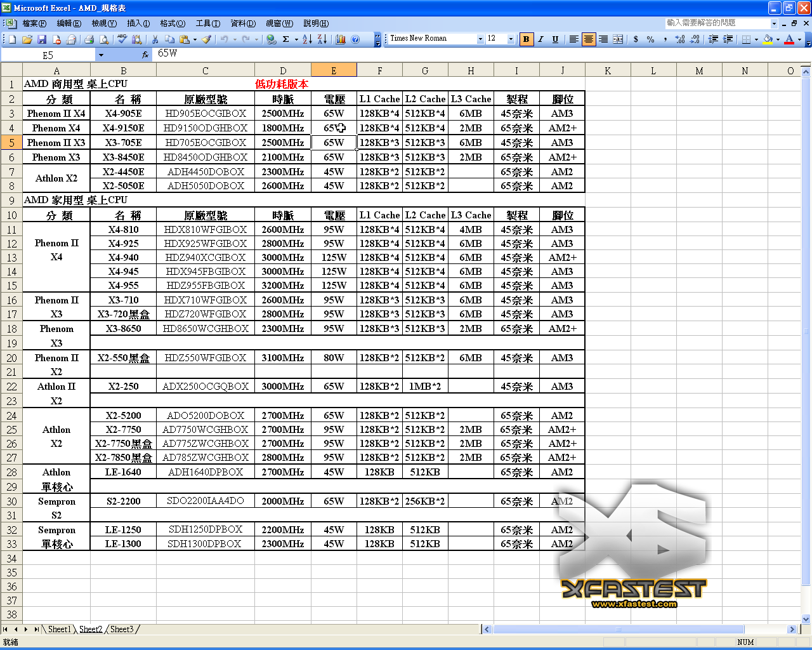Screen dimensions: 812x650
Task: Toggle Center alignment
Action: [x=589, y=39]
